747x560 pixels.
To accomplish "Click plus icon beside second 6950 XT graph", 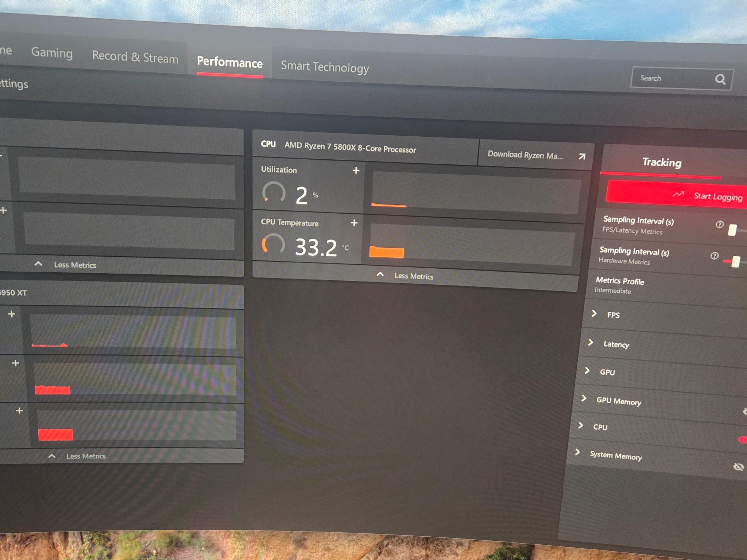I will 16,363.
